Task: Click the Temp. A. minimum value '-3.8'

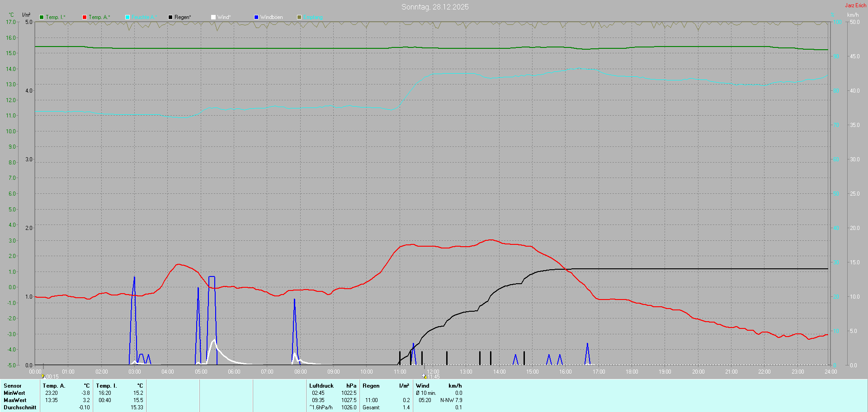Action: (85, 393)
